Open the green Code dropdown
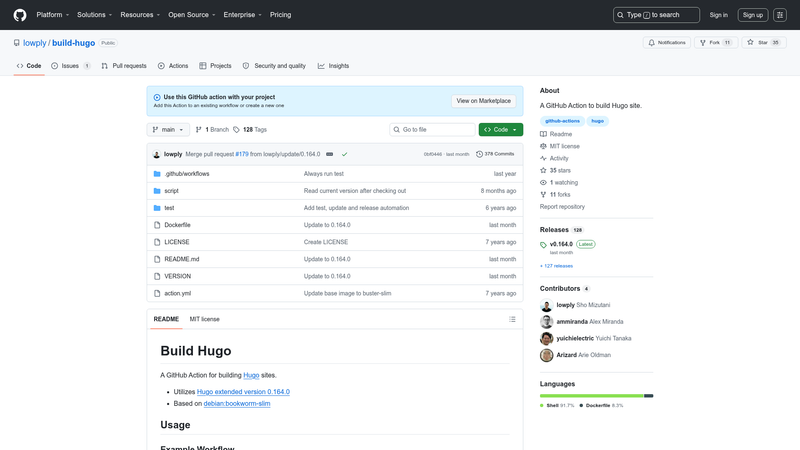 (501, 130)
